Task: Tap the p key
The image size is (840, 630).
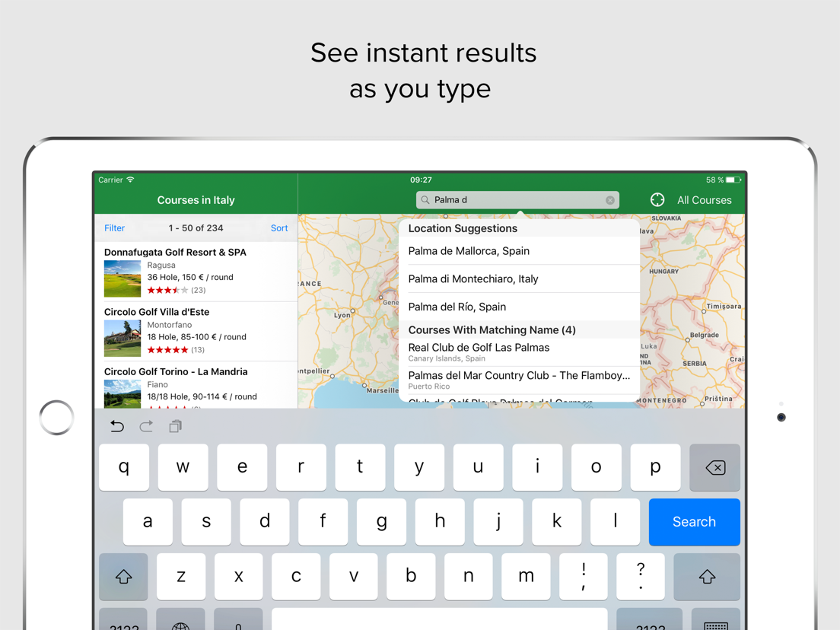Action: pos(655,467)
